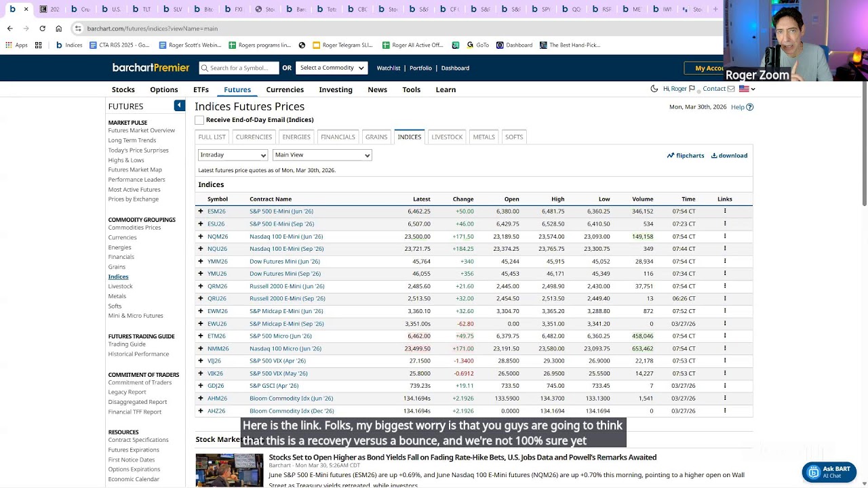Click the Contact envelope link

718,89
